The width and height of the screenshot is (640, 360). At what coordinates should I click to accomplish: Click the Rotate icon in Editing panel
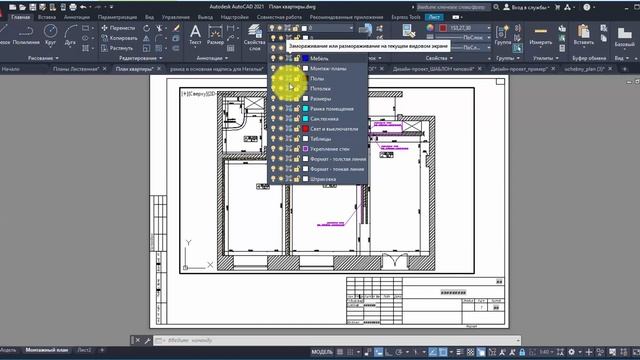click(x=147, y=28)
